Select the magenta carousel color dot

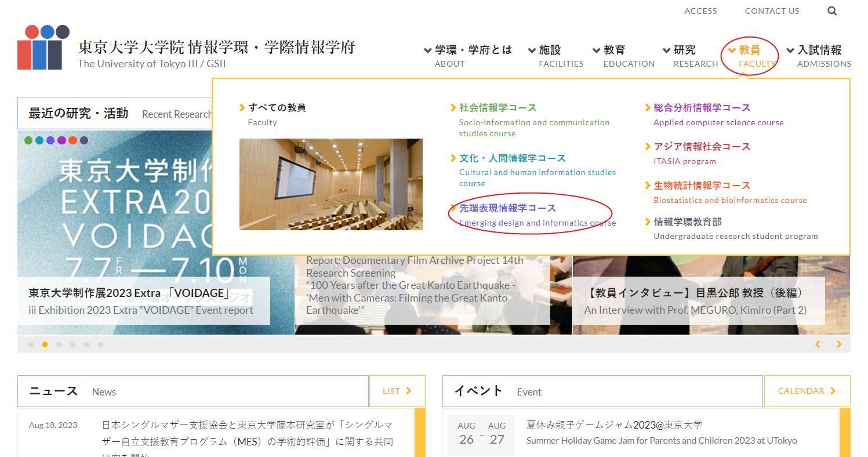(61, 140)
